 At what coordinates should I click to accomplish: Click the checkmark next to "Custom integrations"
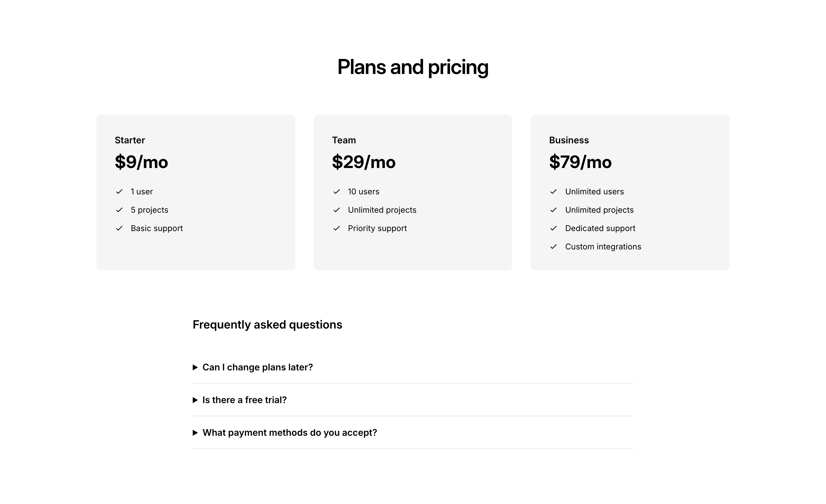click(x=554, y=247)
